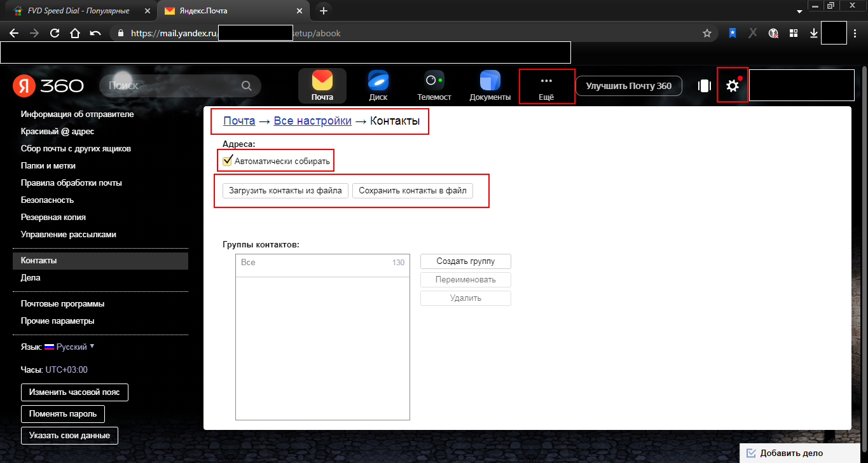The width and height of the screenshot is (868, 463).
Task: Click the search magnifier icon
Action: (x=247, y=86)
